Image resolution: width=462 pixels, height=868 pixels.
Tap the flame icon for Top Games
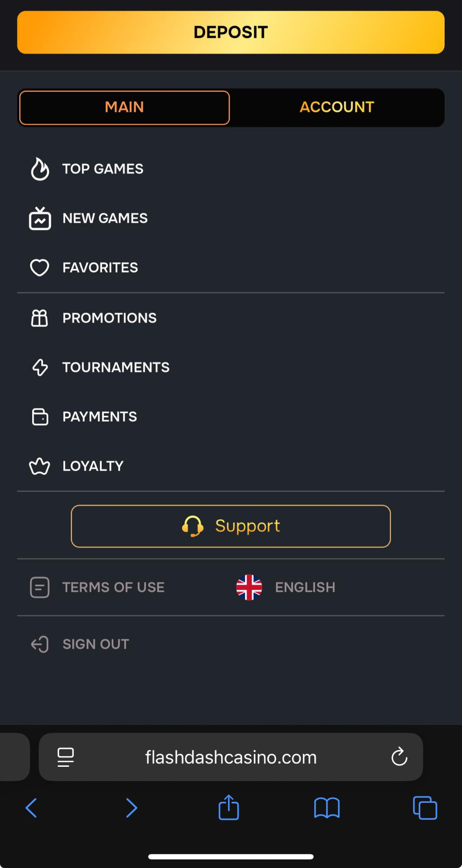(40, 169)
